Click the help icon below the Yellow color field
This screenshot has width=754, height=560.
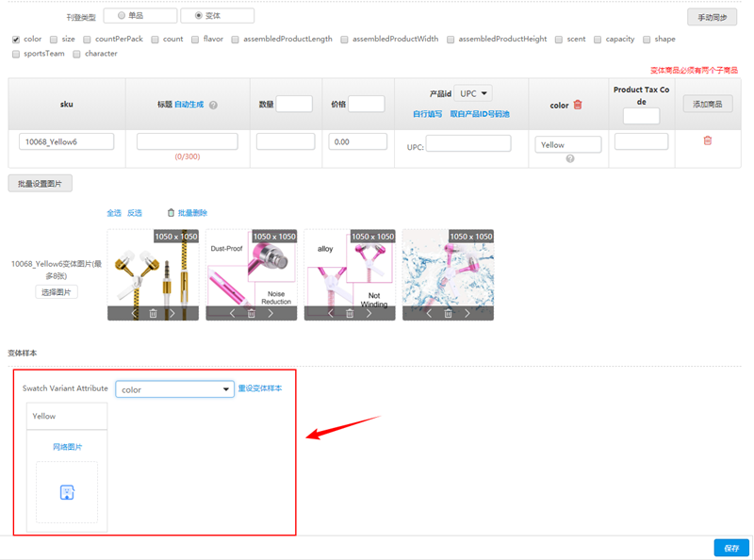click(569, 158)
